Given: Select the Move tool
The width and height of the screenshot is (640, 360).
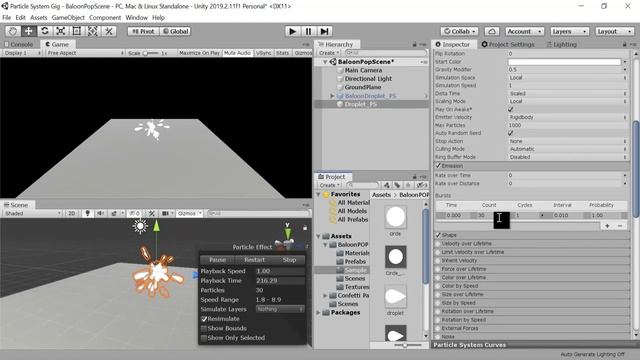Looking at the screenshot, I should coord(29,31).
